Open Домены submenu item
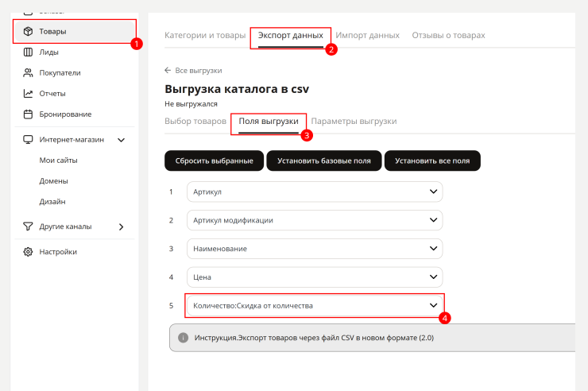 [53, 180]
